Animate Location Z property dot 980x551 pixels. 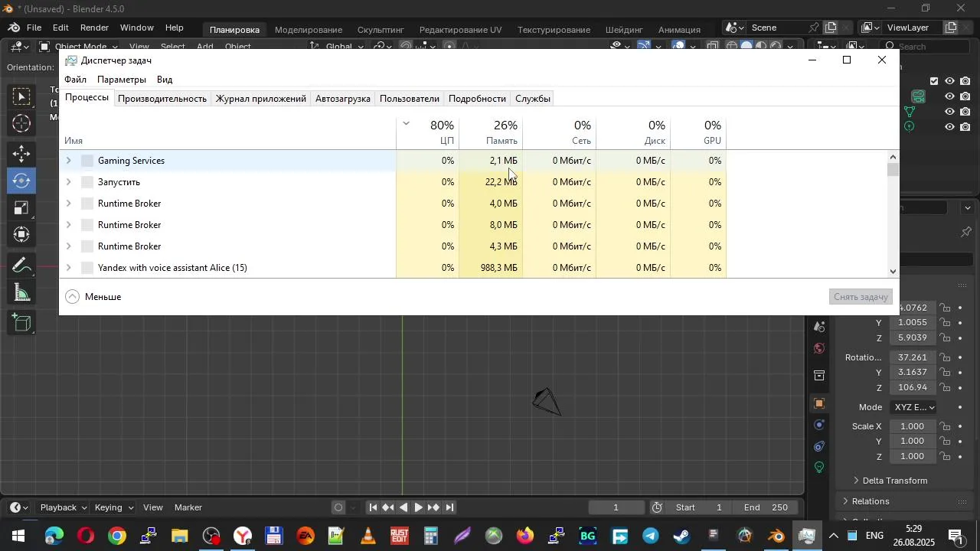pos(961,338)
